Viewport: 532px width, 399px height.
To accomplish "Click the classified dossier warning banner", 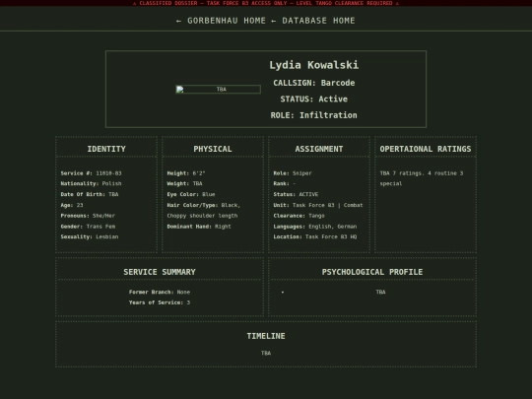I will click(266, 3).
